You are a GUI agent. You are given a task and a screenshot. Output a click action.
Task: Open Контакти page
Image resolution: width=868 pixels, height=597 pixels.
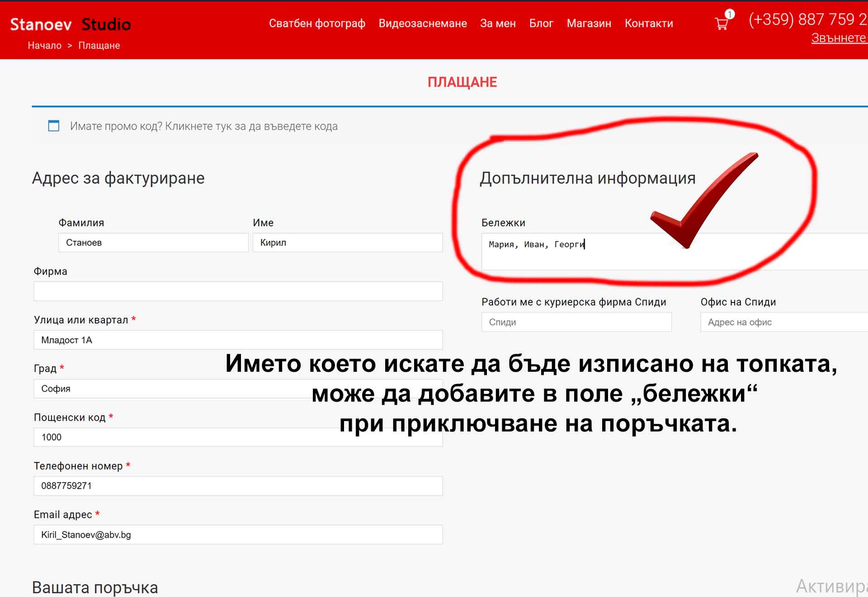(x=649, y=23)
